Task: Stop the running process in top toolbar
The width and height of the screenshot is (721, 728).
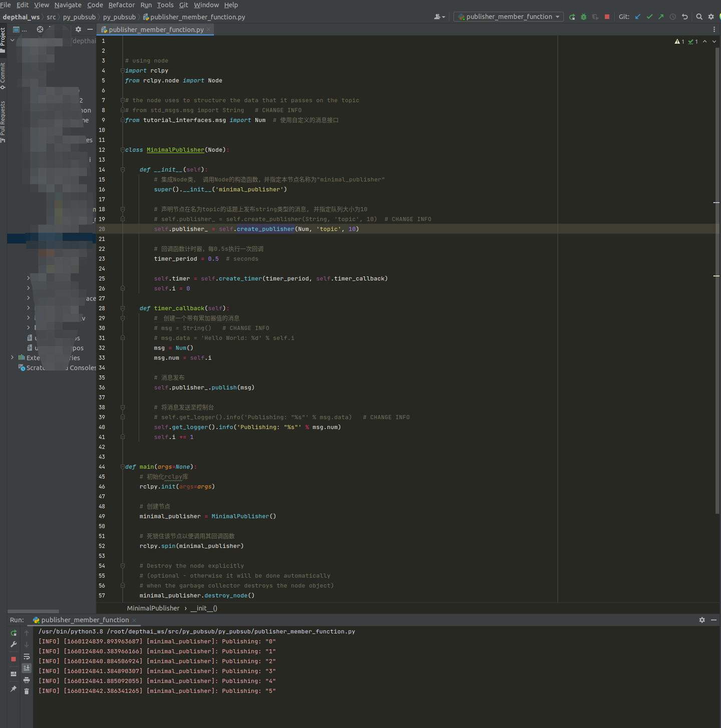Action: pos(607,17)
